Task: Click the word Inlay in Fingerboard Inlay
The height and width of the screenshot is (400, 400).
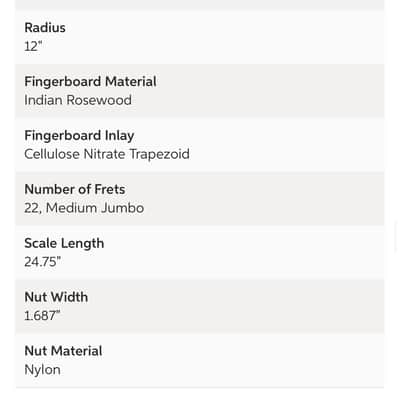Action: (120, 136)
